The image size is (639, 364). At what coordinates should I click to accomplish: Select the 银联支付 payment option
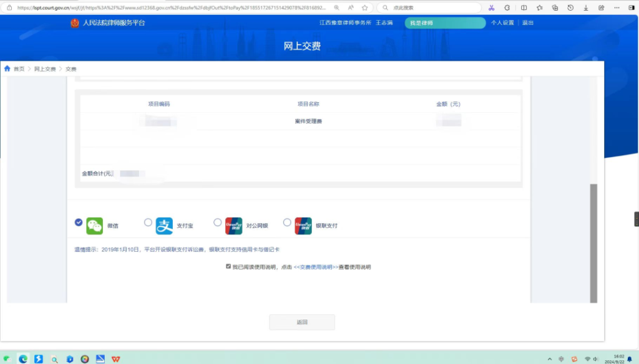pyautogui.click(x=287, y=222)
